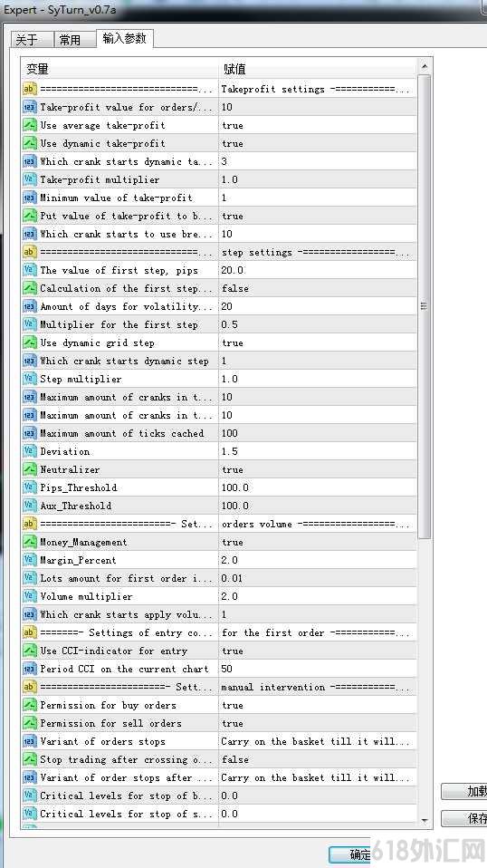Open the Variant of order stops after value list
487x868 pixels.
click(x=318, y=777)
